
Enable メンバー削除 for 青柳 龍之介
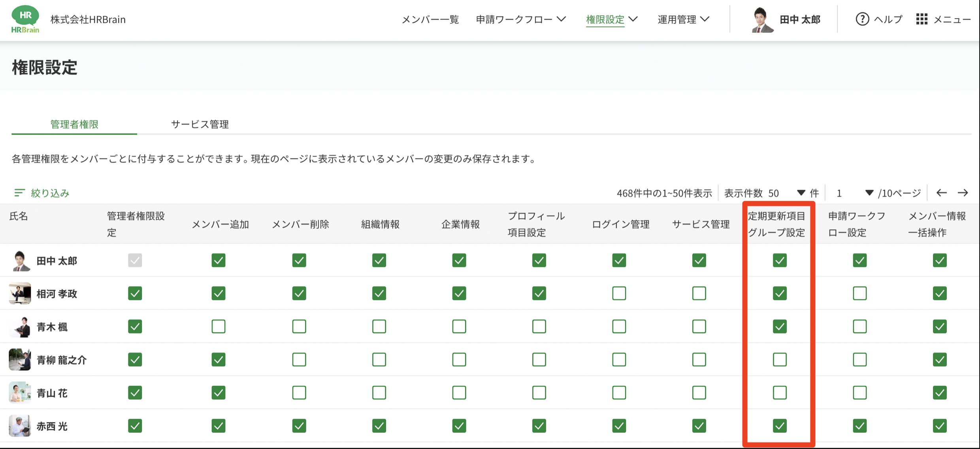pos(299,359)
